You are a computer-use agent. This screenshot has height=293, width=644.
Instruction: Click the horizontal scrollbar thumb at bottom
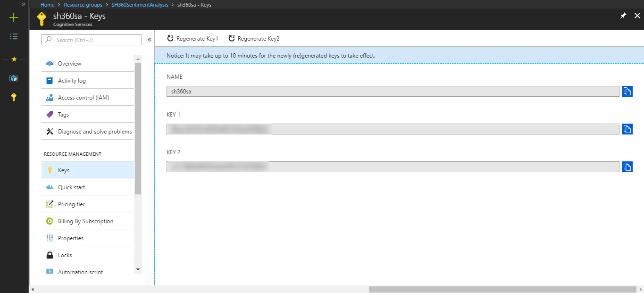coord(502,289)
